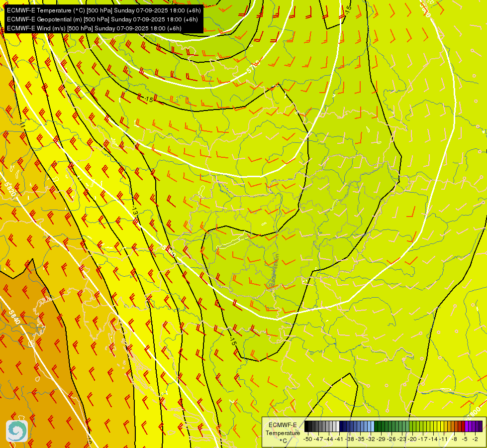This screenshot has width=487, height=448.
Task: Click the 5840 geopotential contour label
Action: (14, 317)
